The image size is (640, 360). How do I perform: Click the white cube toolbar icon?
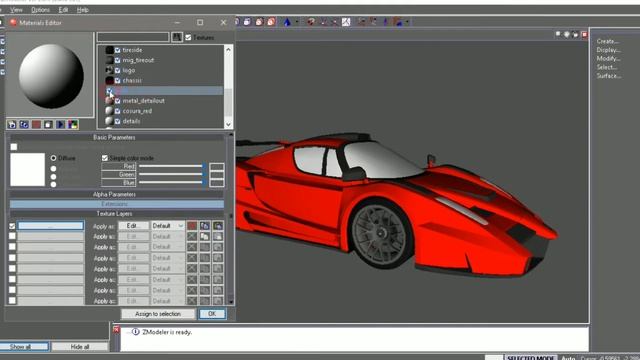247,22
